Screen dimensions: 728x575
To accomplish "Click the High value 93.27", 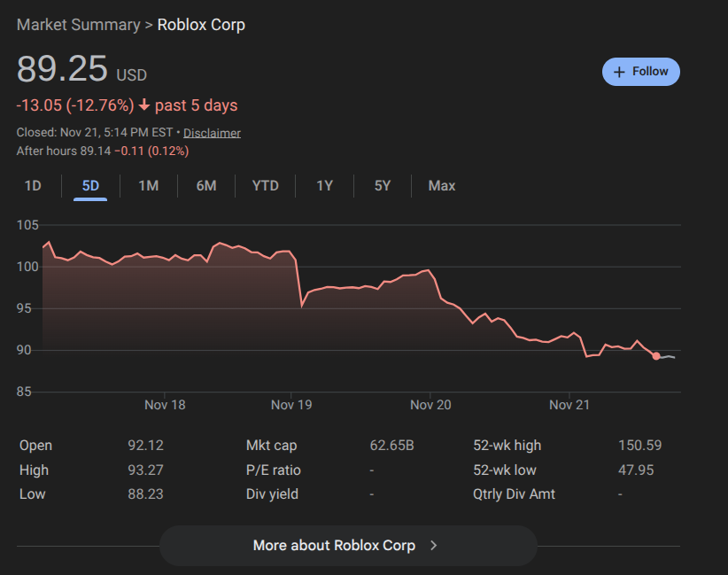I will coord(145,470).
